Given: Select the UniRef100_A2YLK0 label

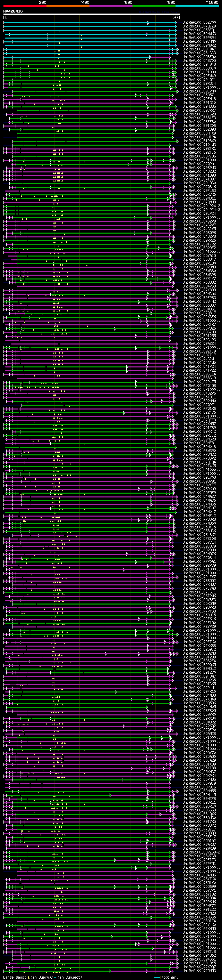Looking at the screenshot, I should click(x=199, y=924).
